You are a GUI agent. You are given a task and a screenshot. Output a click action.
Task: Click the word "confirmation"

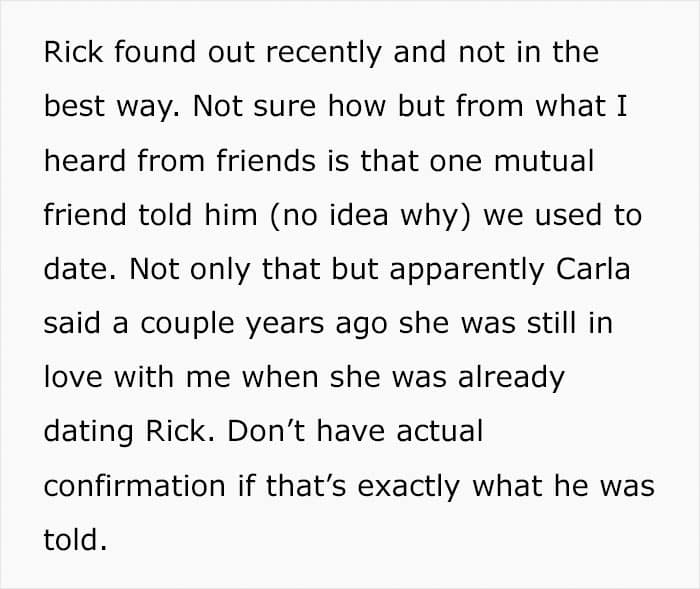[x=134, y=485]
